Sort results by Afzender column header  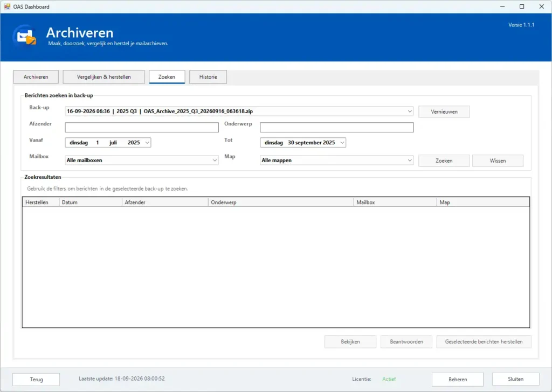tap(165, 202)
